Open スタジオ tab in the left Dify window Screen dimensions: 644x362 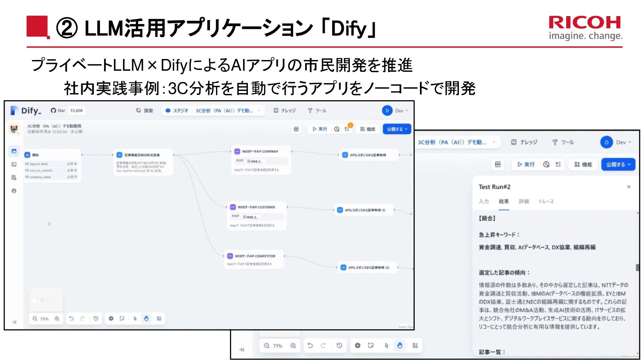[x=177, y=111]
